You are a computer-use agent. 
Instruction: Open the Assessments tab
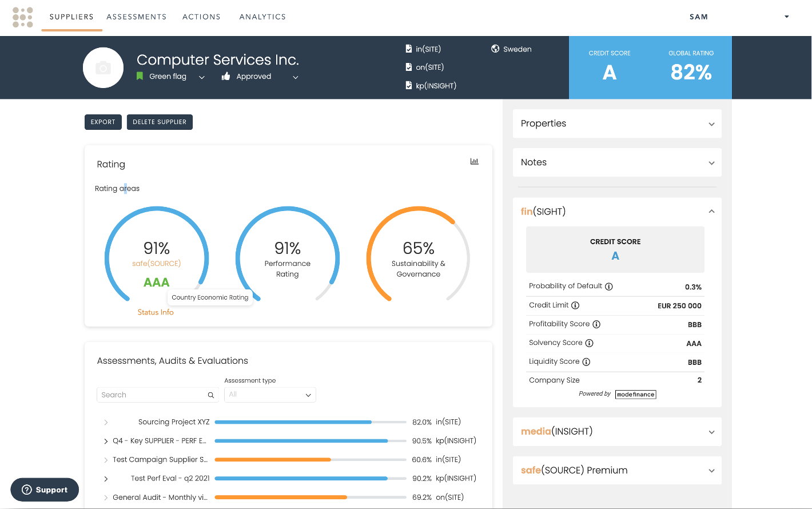pyautogui.click(x=137, y=17)
